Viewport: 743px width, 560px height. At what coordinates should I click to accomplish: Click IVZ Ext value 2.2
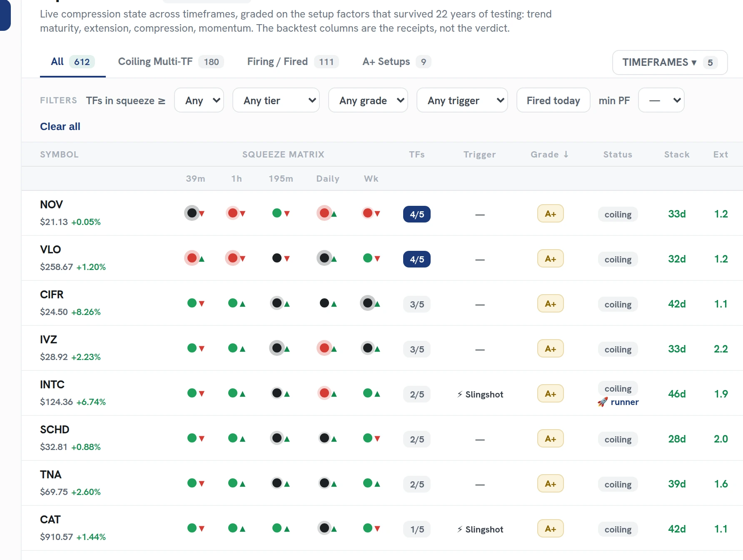tap(721, 349)
